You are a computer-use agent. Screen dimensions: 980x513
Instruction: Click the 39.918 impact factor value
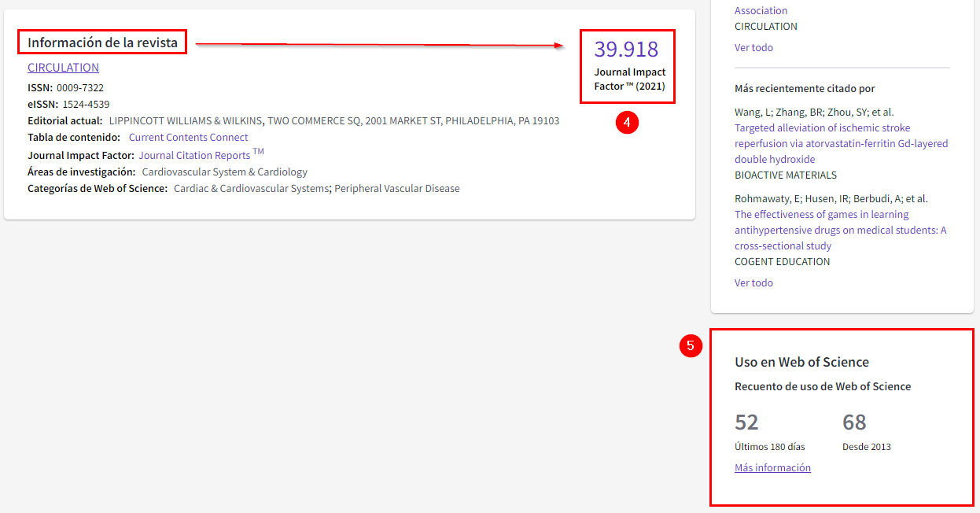pyautogui.click(x=626, y=49)
